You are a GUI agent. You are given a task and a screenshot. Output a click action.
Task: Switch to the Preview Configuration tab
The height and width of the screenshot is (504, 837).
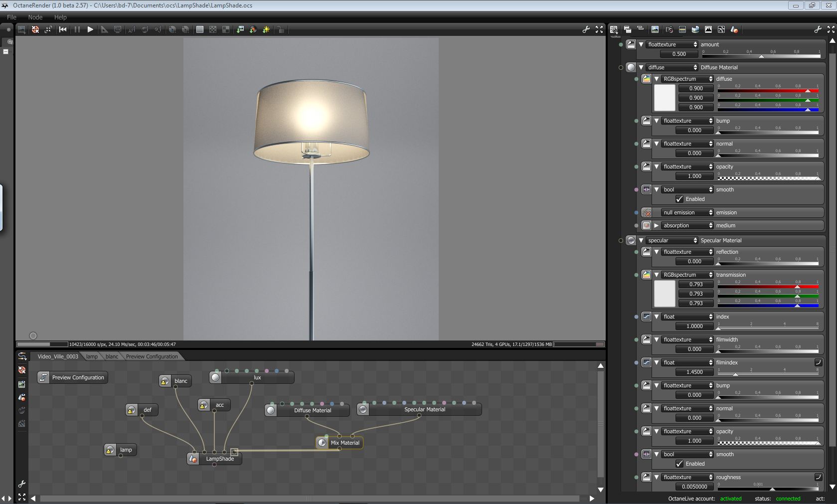pos(152,356)
